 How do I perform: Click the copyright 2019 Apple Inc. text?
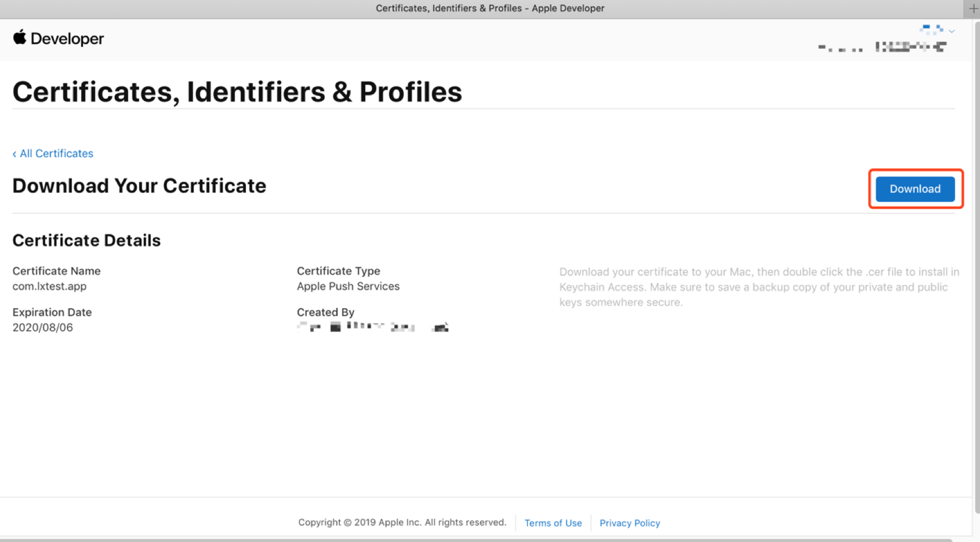[x=402, y=522]
